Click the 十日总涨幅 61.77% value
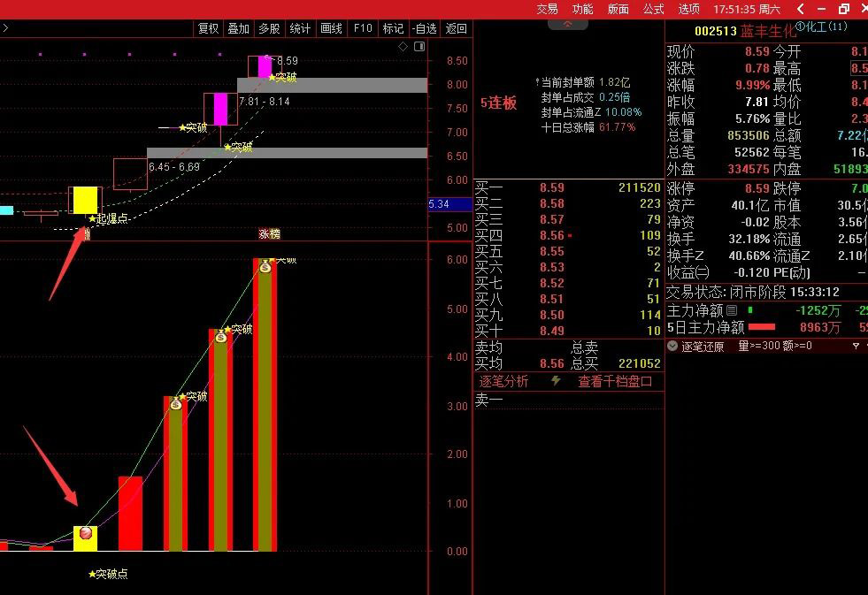Screen dimensions: 868x595 tap(617, 127)
